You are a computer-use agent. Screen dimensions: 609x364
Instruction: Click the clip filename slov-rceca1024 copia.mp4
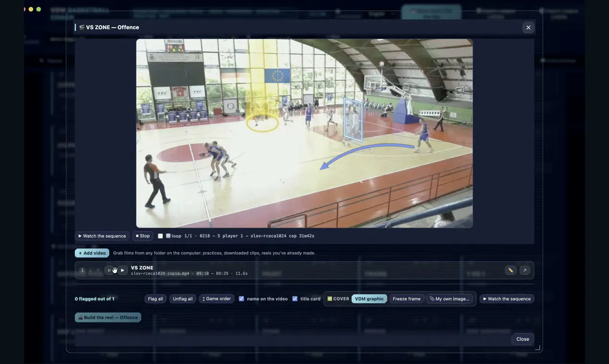pyautogui.click(x=160, y=273)
